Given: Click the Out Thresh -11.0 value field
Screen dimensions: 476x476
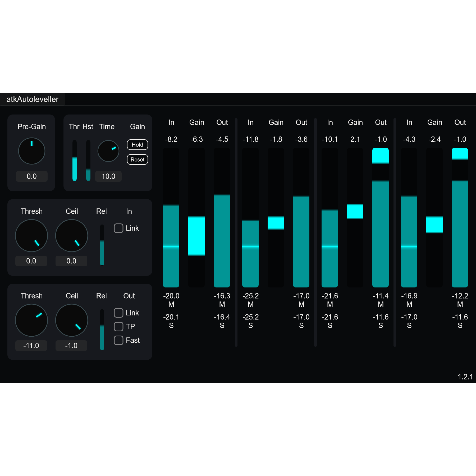Looking at the screenshot, I should pos(31,346).
